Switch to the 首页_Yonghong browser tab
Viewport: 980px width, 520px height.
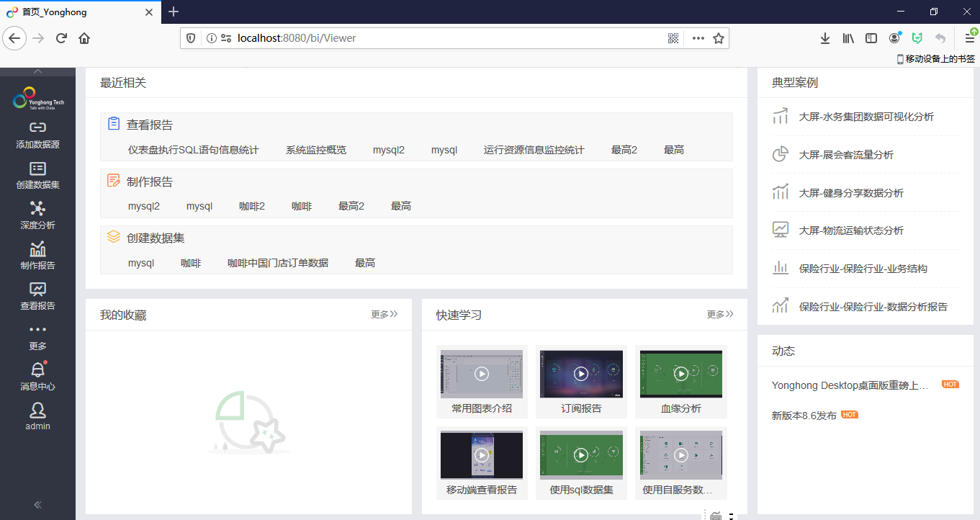79,12
